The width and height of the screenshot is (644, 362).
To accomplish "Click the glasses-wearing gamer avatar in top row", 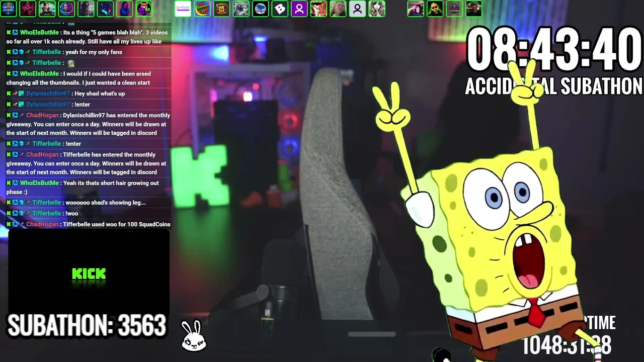I will click(x=9, y=9).
